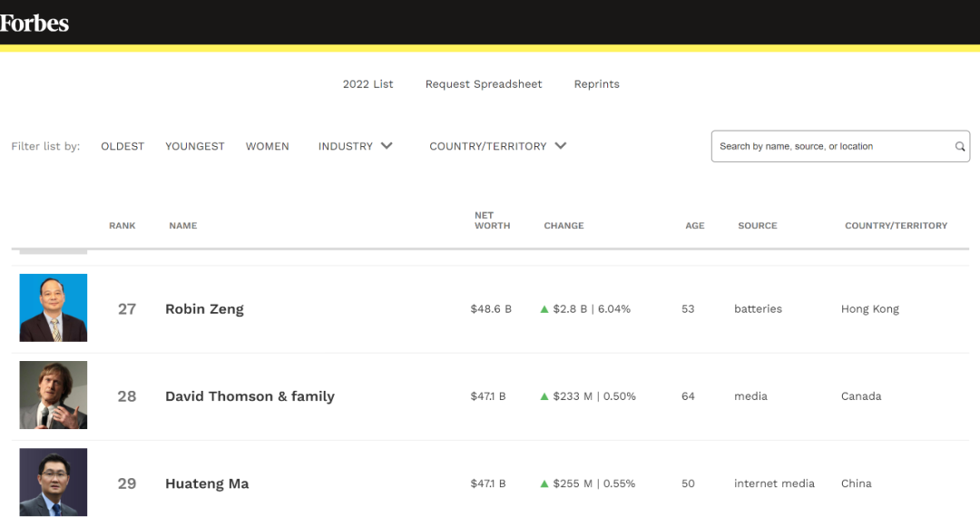This screenshot has height=527, width=980.
Task: Click the 'Filter list by:' label
Action: pyautogui.click(x=45, y=146)
